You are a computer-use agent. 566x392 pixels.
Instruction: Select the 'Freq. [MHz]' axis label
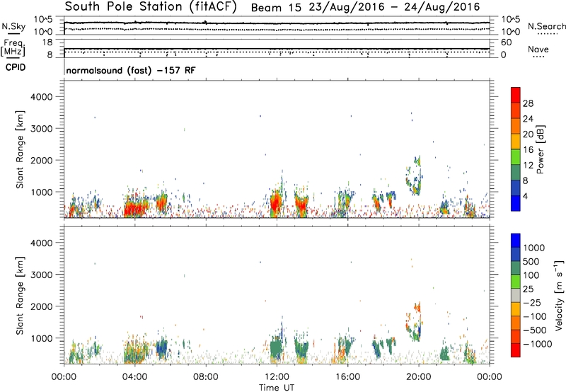click(13, 47)
